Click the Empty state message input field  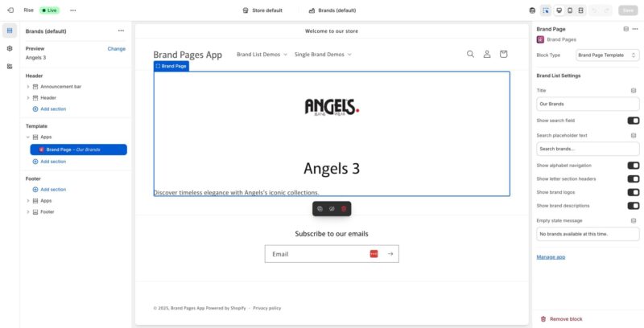click(x=588, y=234)
